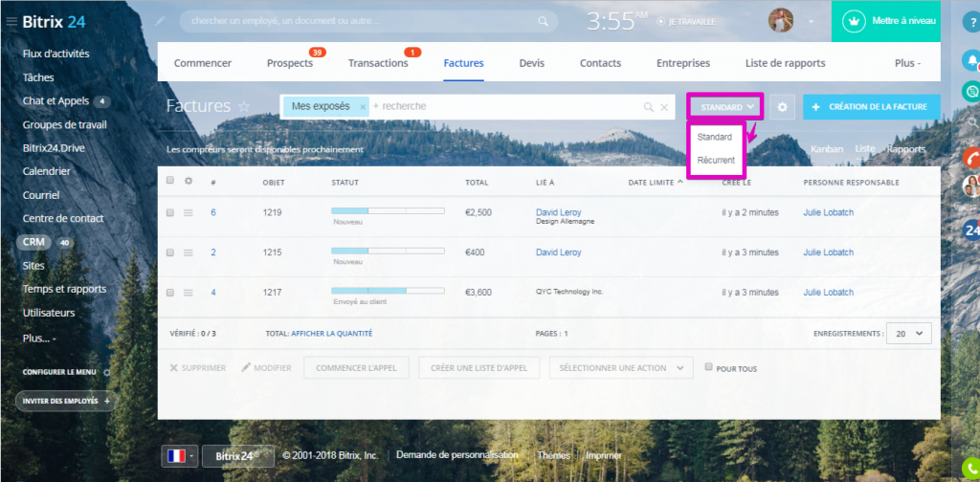Clear the filter field with the X icon
Screen dimensions: 980x482
(664, 107)
